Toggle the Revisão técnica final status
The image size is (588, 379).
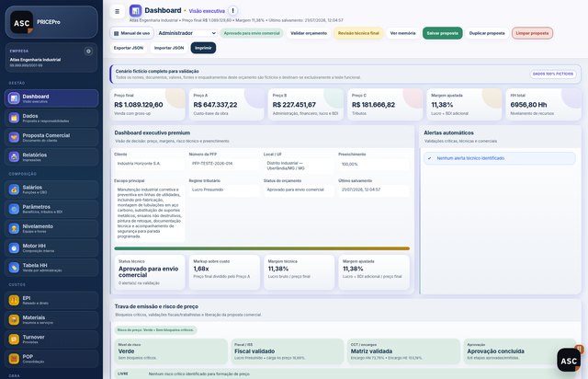coord(358,33)
